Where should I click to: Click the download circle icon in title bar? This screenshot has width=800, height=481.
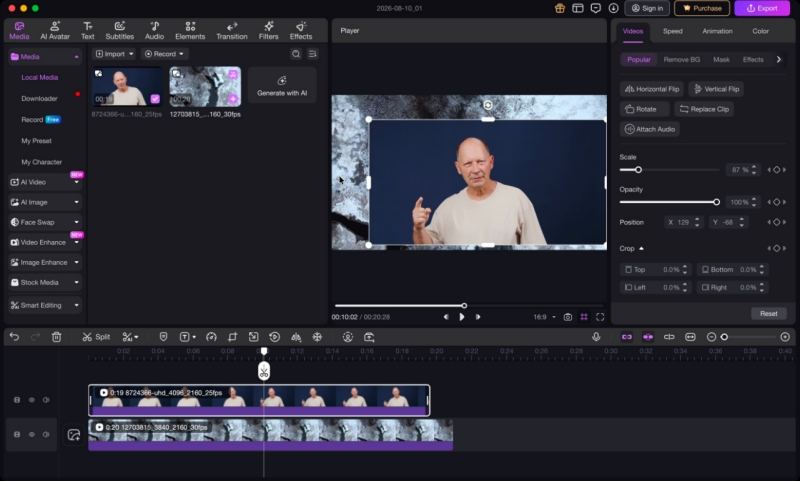click(613, 8)
